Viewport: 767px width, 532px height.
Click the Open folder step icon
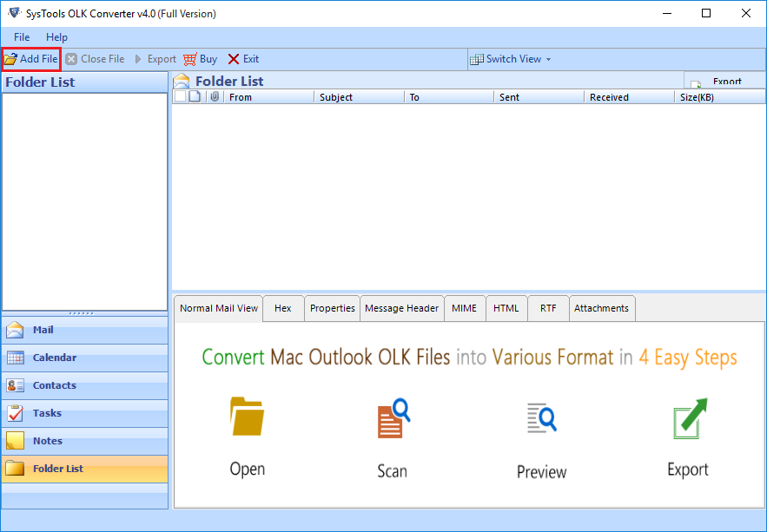click(247, 417)
